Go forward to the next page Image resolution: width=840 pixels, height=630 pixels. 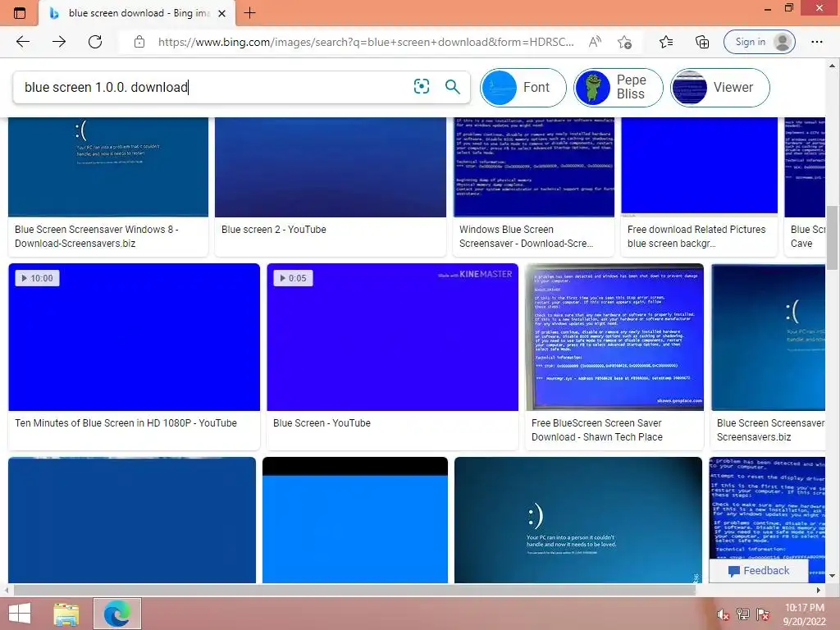59,42
